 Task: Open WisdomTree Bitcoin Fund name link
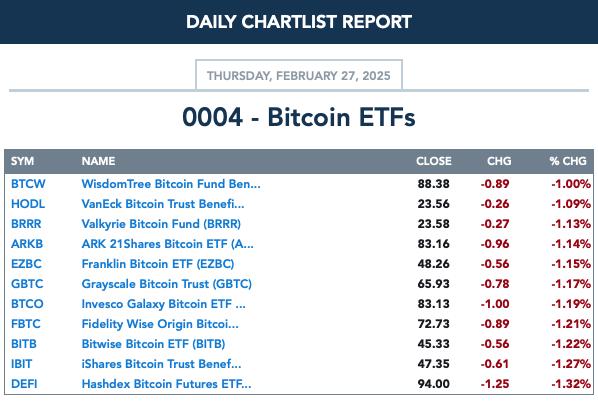(x=171, y=184)
